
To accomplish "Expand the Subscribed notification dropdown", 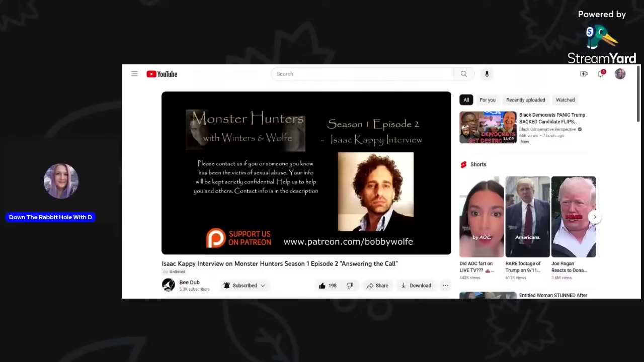I will pyautogui.click(x=245, y=286).
